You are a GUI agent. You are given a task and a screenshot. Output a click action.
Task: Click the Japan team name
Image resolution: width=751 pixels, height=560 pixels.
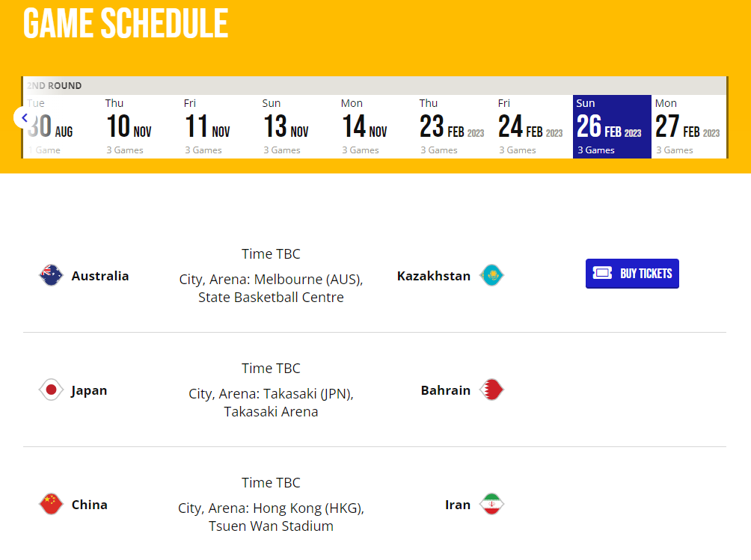coord(89,390)
